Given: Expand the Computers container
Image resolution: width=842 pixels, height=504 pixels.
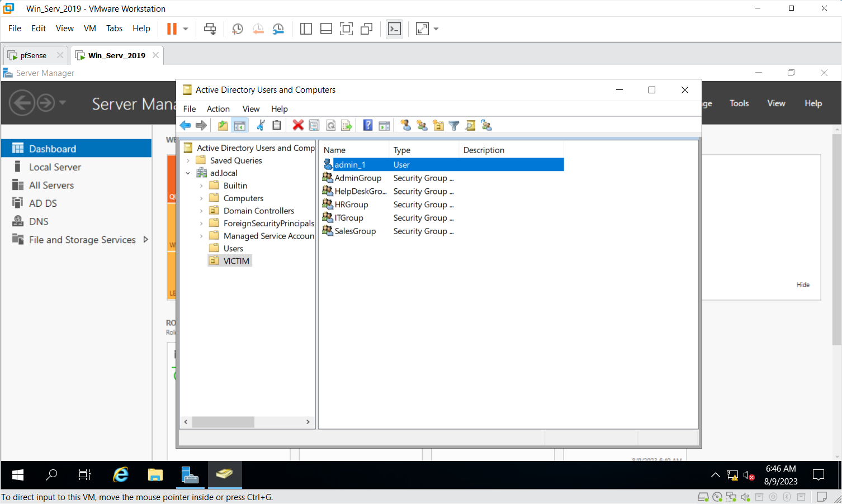Looking at the screenshot, I should tap(201, 198).
